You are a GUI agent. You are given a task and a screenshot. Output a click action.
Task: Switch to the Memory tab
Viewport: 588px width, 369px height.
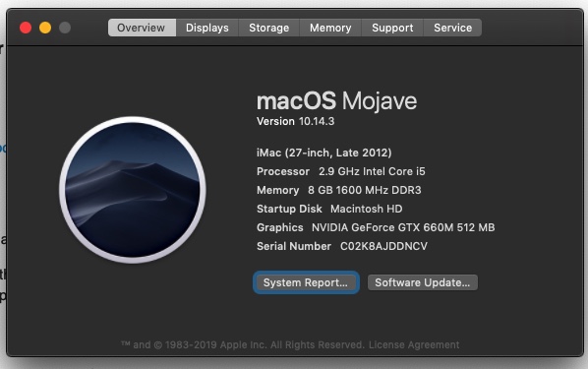point(330,28)
